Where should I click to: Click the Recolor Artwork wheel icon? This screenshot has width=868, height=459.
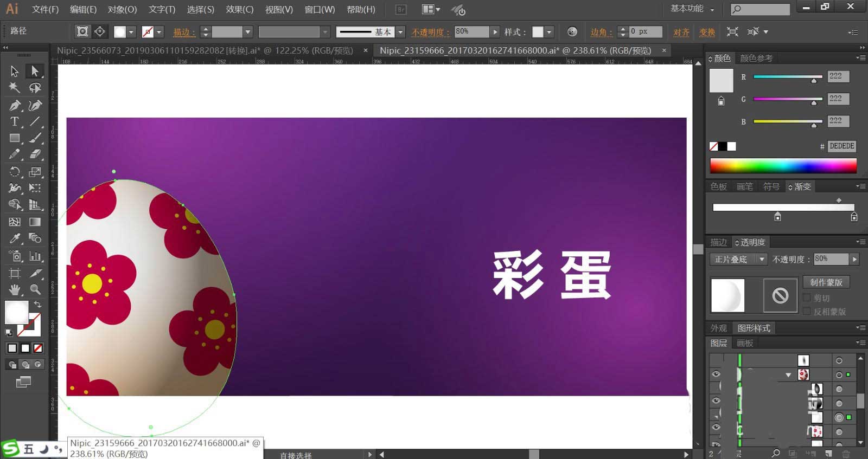click(x=572, y=31)
